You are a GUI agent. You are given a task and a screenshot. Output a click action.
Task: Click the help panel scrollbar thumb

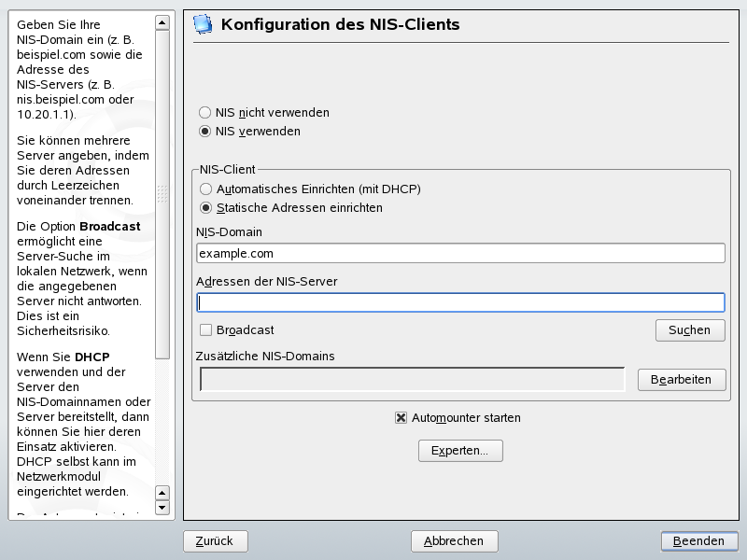(x=162, y=194)
